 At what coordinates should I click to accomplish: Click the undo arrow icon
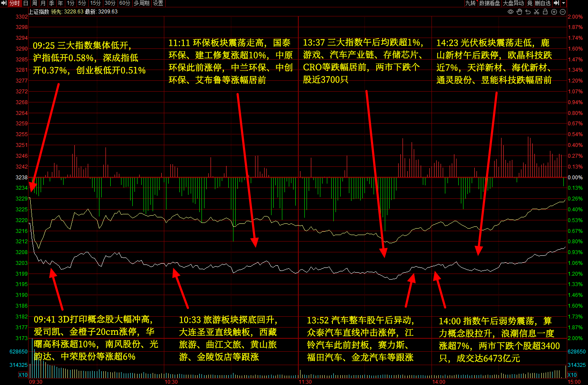point(528,12)
